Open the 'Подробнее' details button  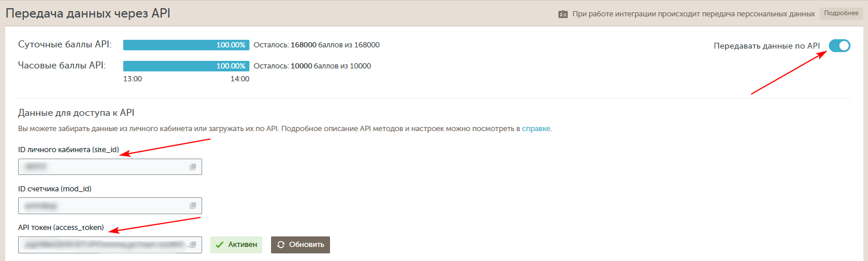pyautogui.click(x=841, y=13)
